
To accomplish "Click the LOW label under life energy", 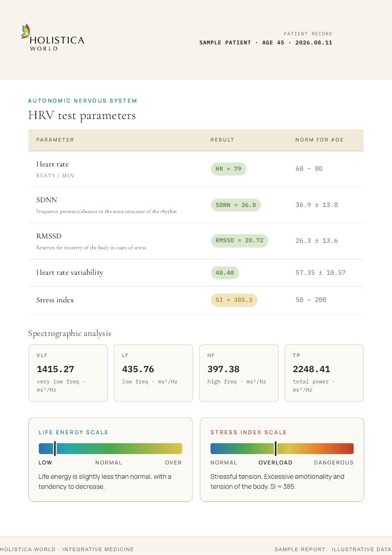I will tap(45, 463).
